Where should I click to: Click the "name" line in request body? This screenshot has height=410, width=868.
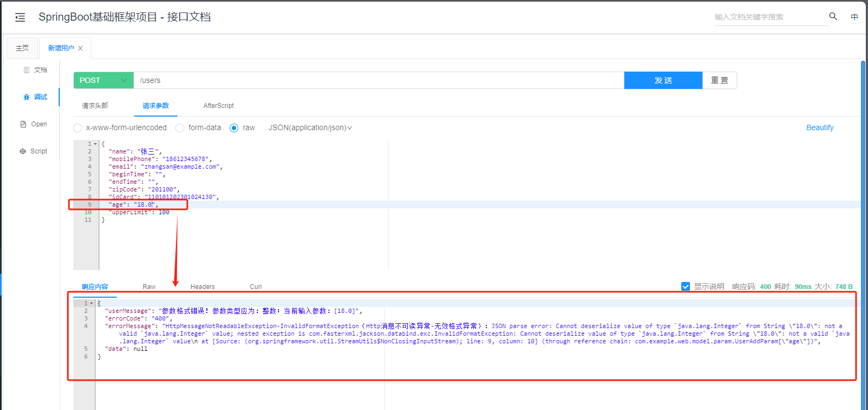coord(135,152)
